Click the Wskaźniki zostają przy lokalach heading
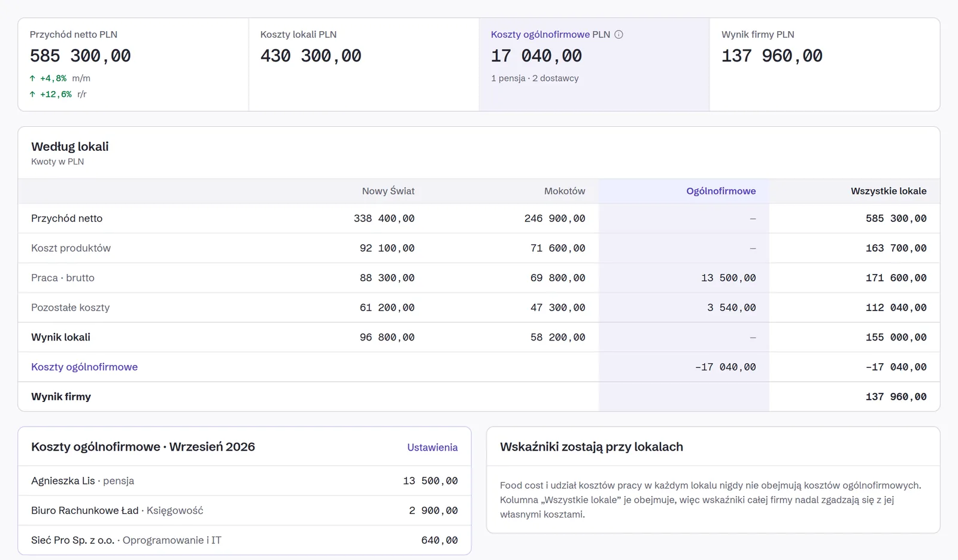This screenshot has height=560, width=958. (592, 447)
